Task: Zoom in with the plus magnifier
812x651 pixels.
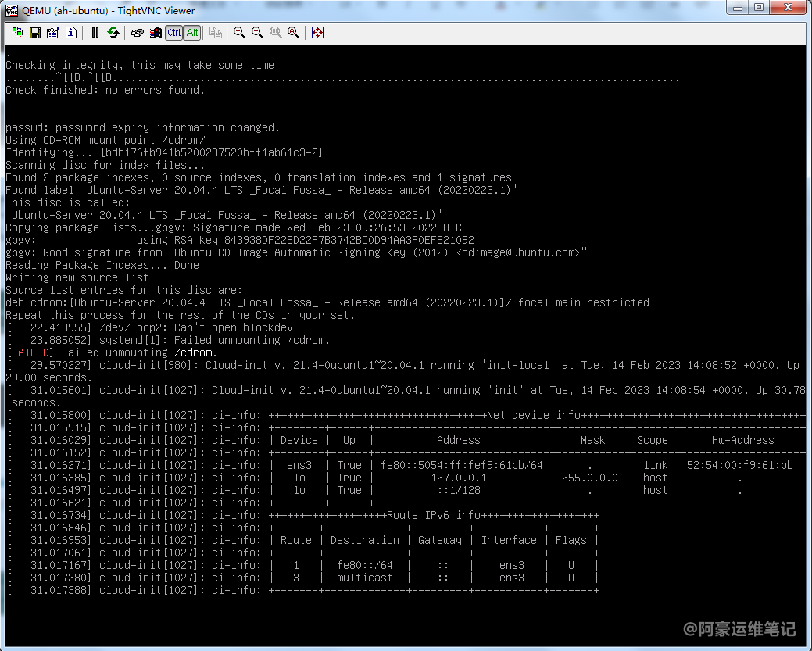Action: pos(239,33)
